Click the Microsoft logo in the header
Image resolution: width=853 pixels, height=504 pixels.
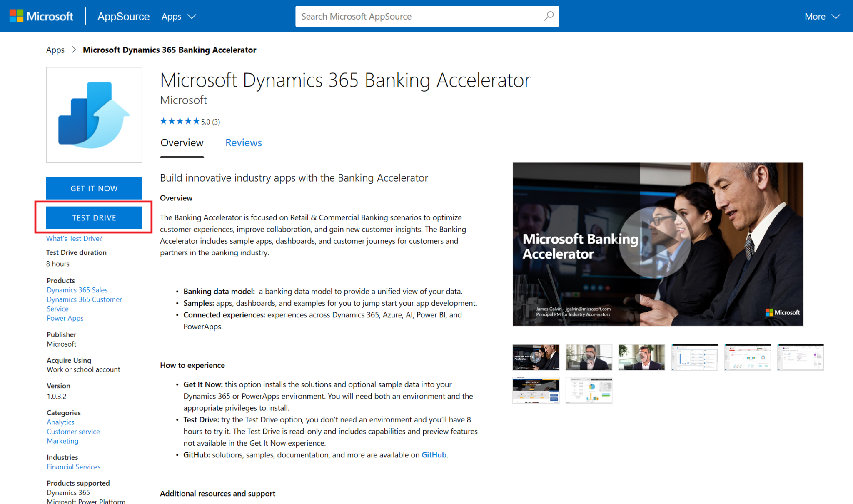[x=42, y=16]
